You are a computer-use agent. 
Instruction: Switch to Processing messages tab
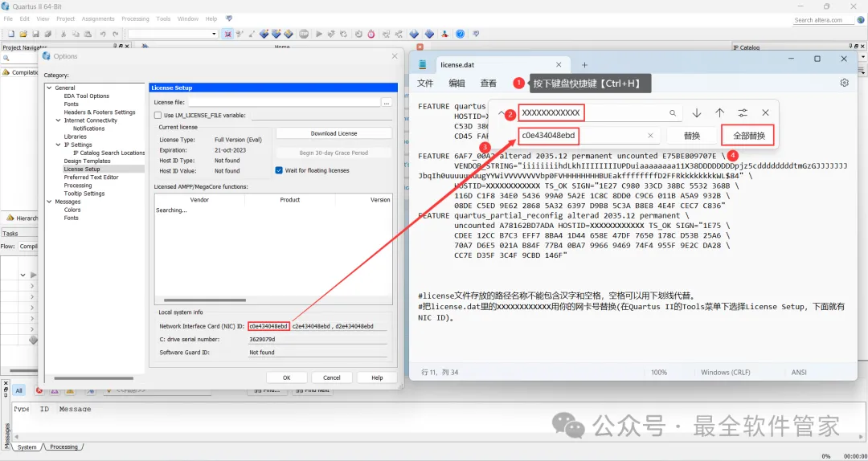tap(63, 447)
